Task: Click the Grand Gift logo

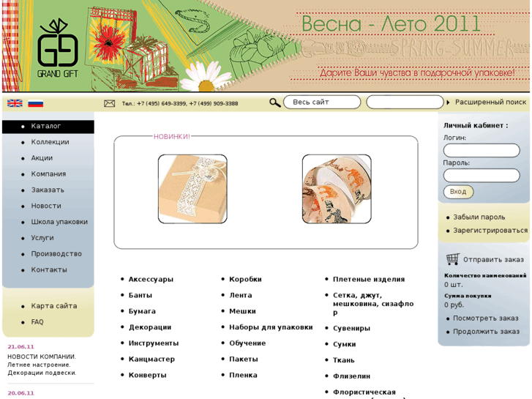Action: [x=58, y=48]
